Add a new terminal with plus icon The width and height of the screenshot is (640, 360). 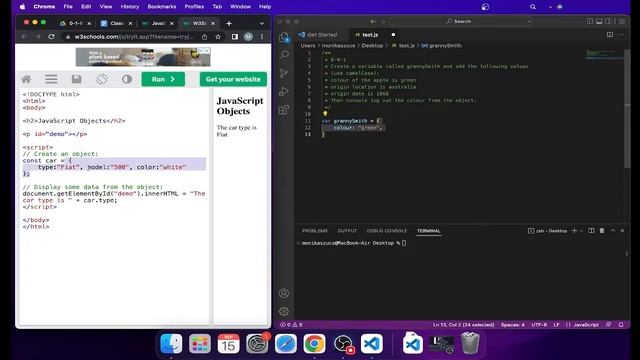tap(574, 231)
